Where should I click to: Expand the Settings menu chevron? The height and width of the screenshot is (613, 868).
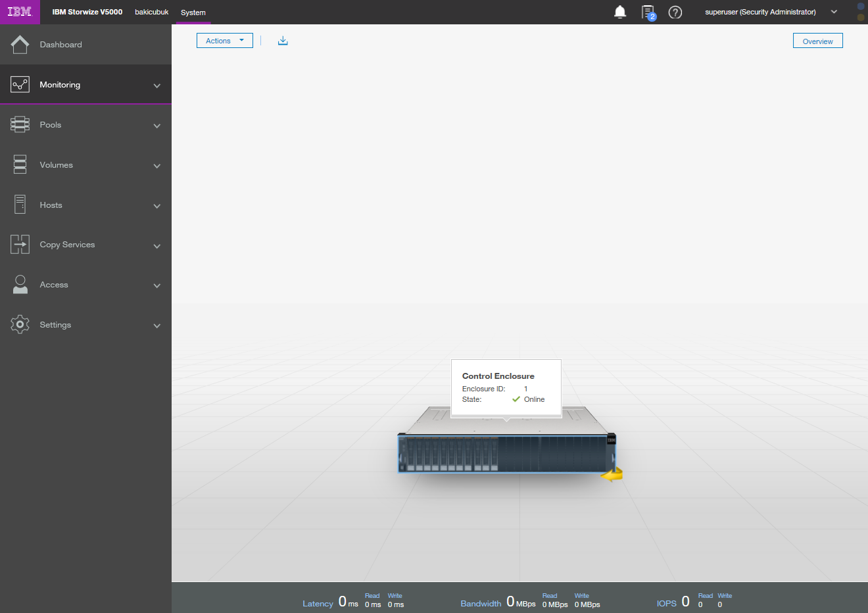157,326
